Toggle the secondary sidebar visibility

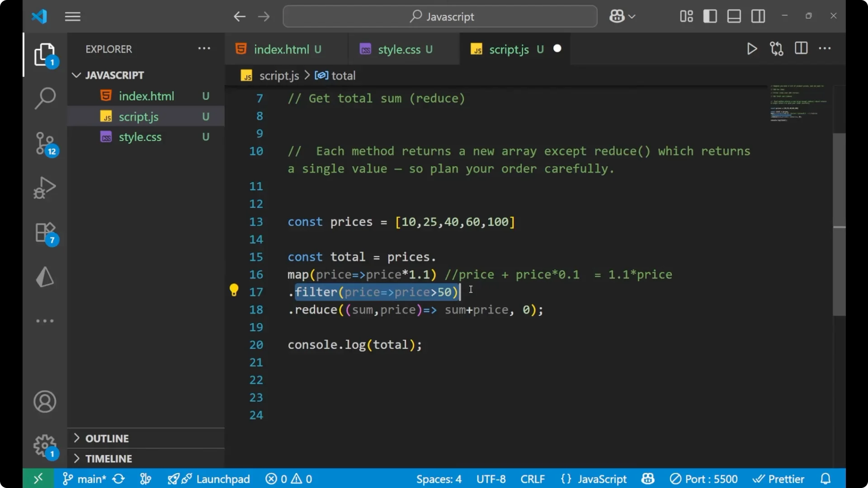click(x=758, y=16)
